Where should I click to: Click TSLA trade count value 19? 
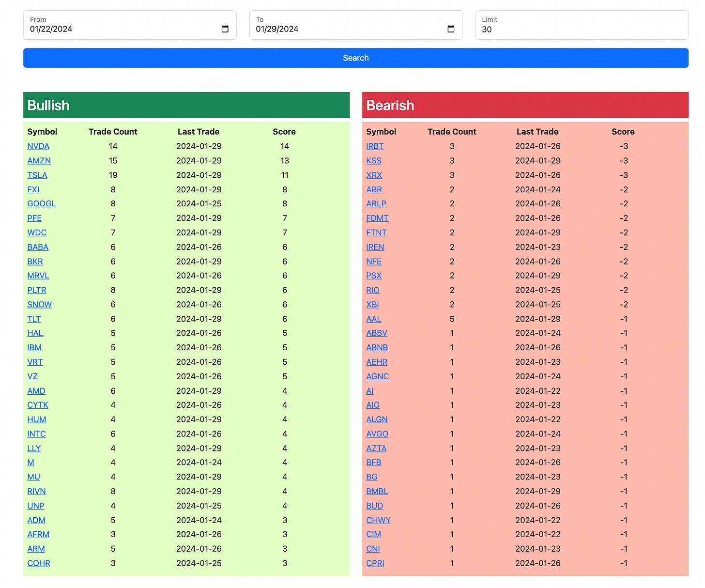[113, 175]
